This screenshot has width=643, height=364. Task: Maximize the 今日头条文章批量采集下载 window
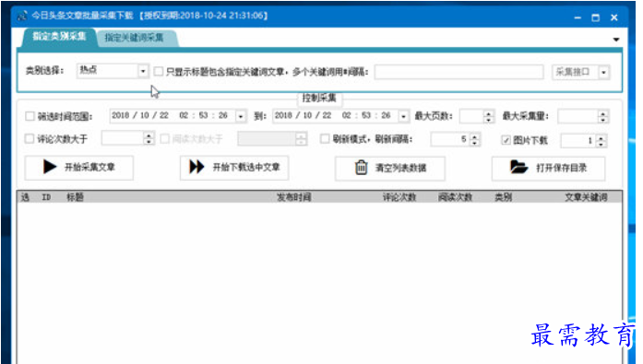pos(595,18)
